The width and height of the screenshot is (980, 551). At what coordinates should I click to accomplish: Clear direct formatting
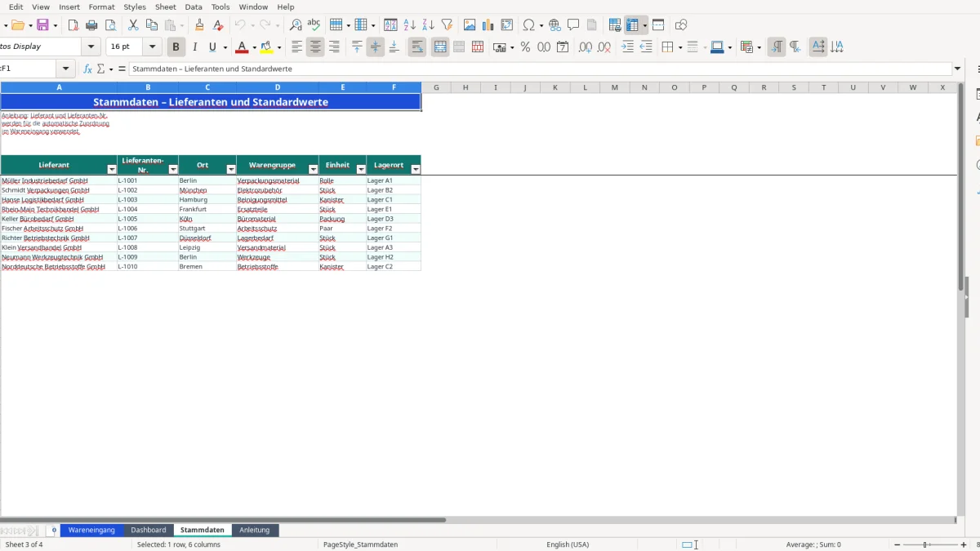(x=218, y=25)
